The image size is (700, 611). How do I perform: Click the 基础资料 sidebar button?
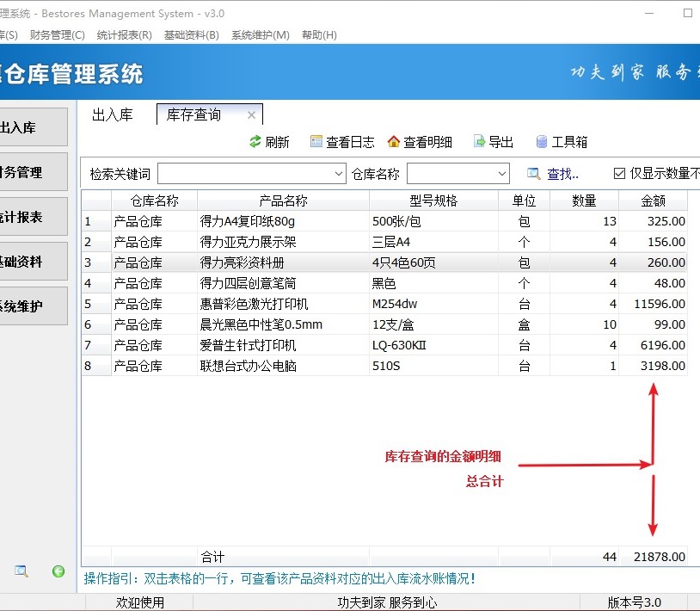tap(34, 261)
